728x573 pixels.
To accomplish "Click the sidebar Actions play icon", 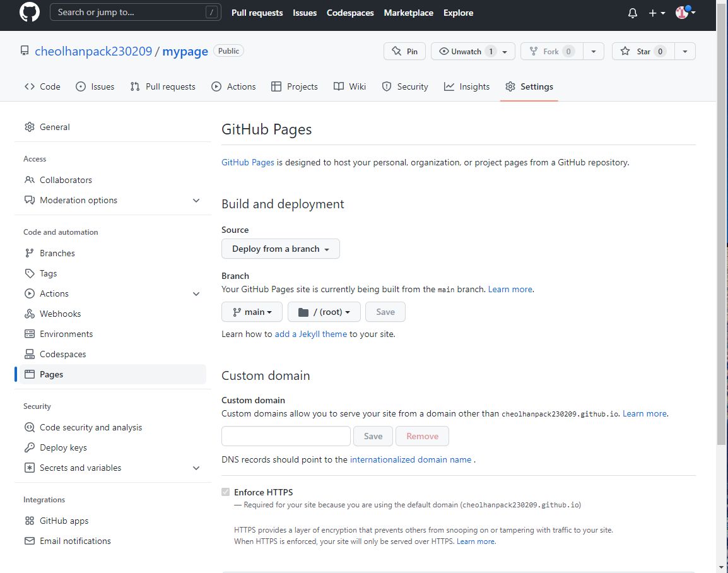I will click(29, 293).
